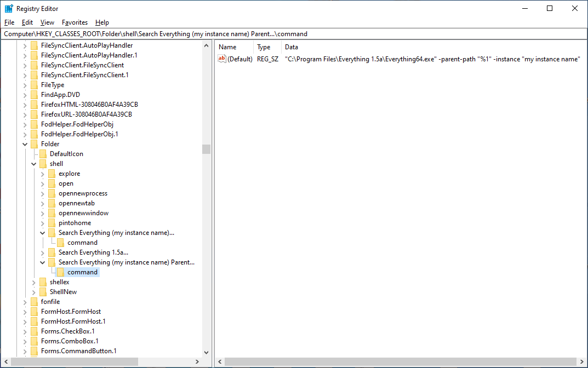Screen dimensions: 588x368
Task: Select the FodHelper.FodHelperObj.1 key
Action: point(79,134)
